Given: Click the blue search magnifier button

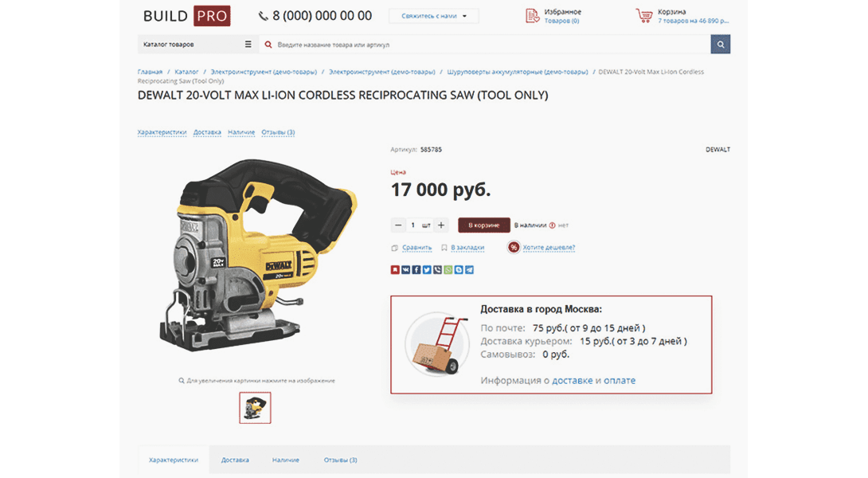Looking at the screenshot, I should click(720, 45).
